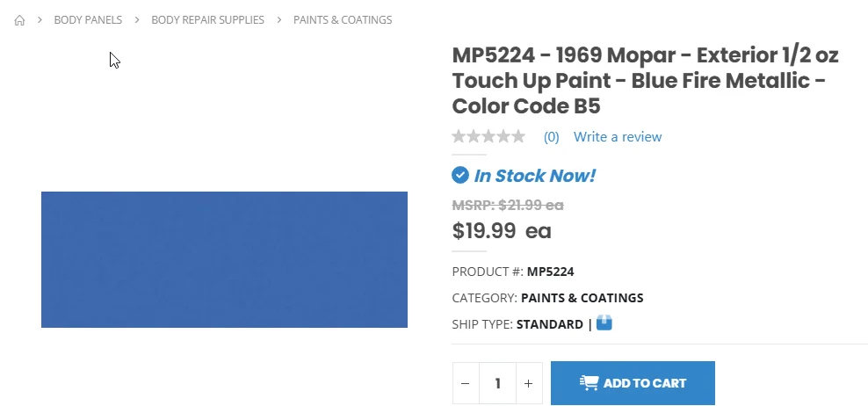The height and width of the screenshot is (406, 868).
Task: Click the fifth rating star
Action: (x=518, y=136)
